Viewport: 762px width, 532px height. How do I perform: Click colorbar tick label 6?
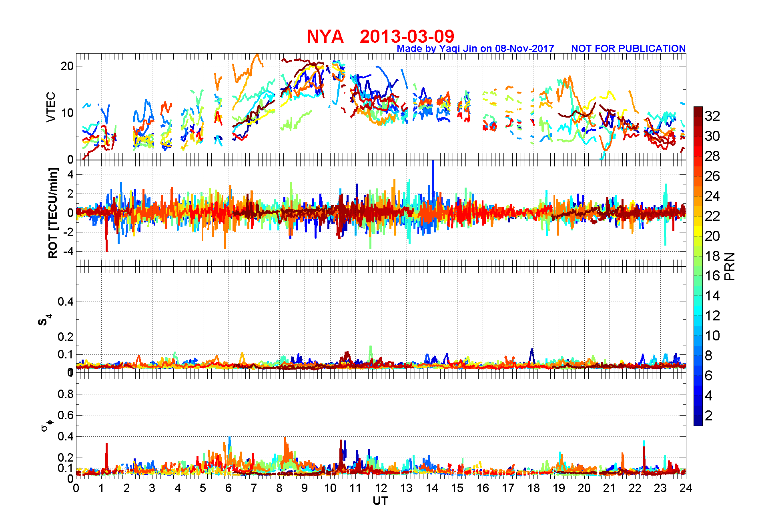pyautogui.click(x=708, y=376)
